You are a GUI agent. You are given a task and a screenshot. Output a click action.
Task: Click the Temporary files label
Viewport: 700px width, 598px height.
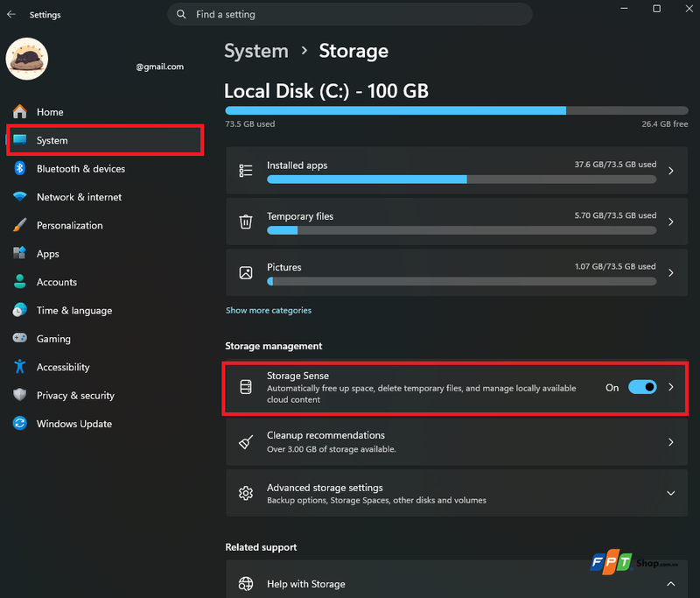[300, 216]
